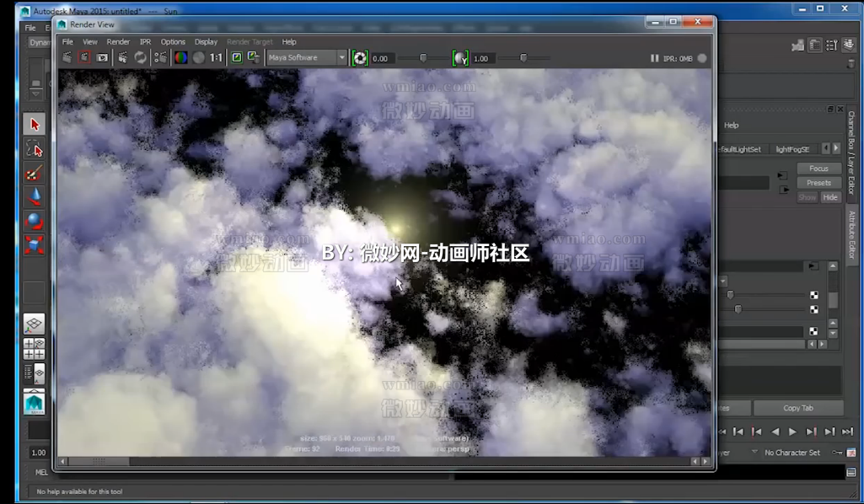Switch to the lightFogSE tab
The width and height of the screenshot is (864, 504).
(792, 149)
